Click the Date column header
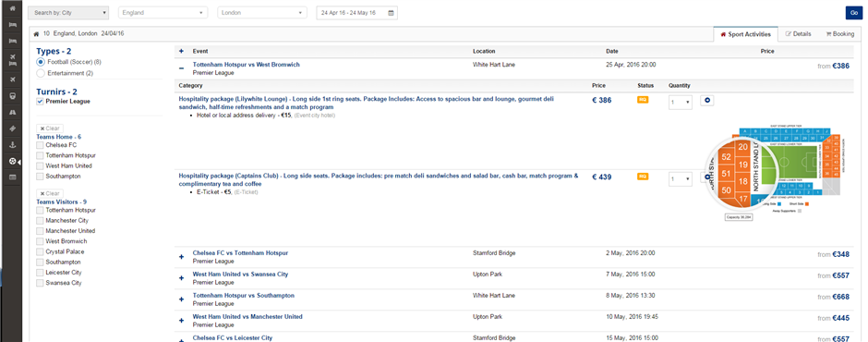 611,51
